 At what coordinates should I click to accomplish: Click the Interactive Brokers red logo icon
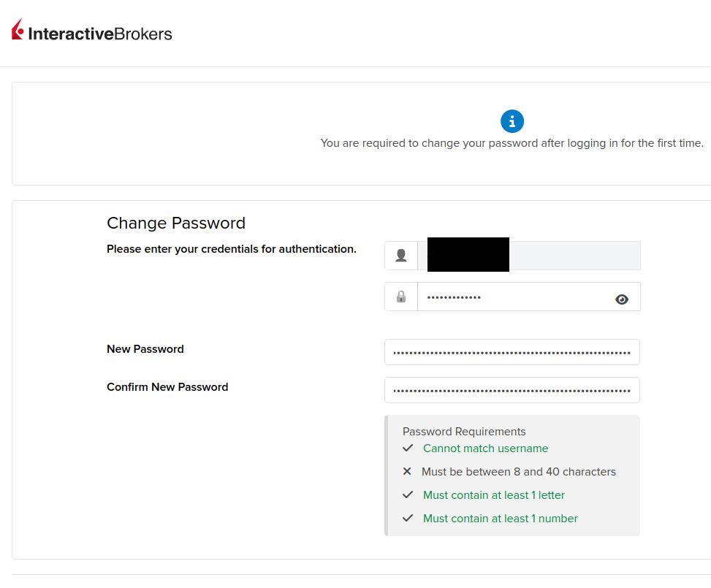tap(18, 30)
